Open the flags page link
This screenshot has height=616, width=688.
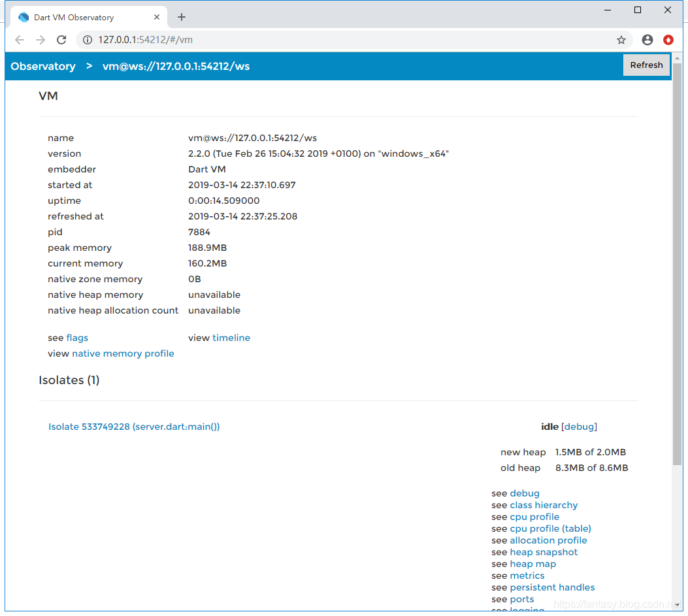coord(77,338)
